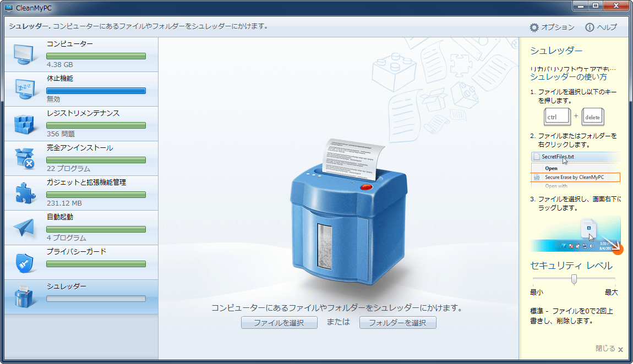Open the プライバシーガード shield icon

click(24, 263)
